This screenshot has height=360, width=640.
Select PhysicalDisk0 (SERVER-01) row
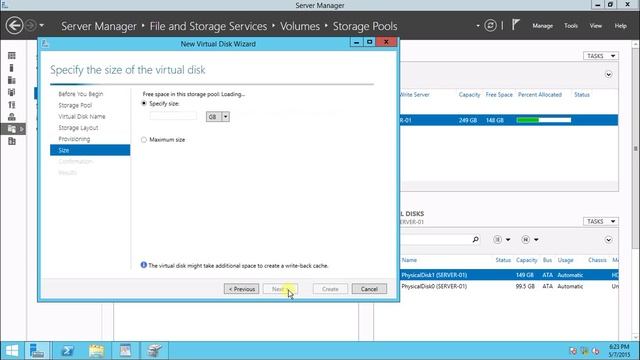coord(509,287)
